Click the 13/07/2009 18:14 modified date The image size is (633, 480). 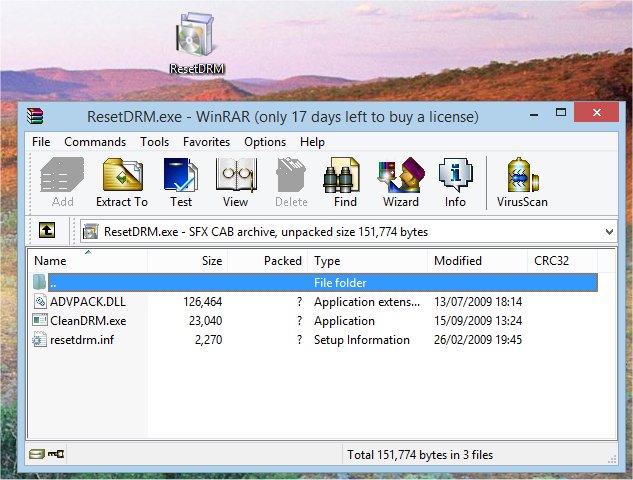click(478, 302)
